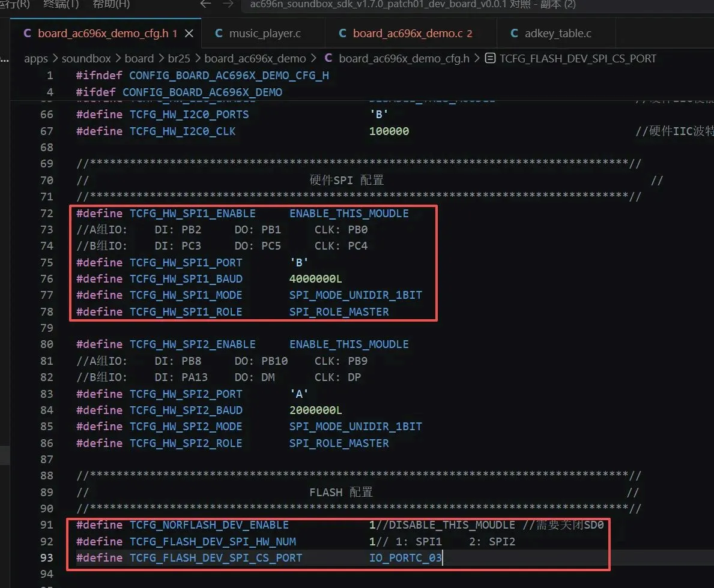The width and height of the screenshot is (714, 588).
Task: Switch to the board_ac696x_demo.c tab
Action: tap(411, 33)
